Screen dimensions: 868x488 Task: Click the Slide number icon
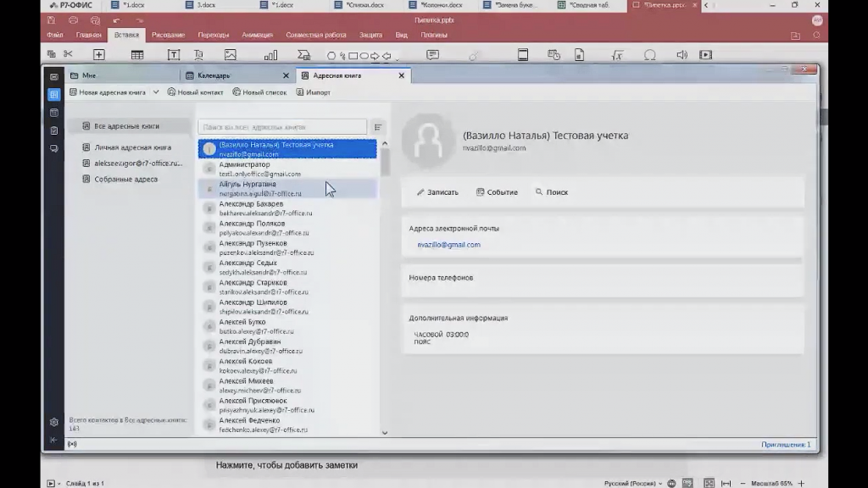(x=579, y=55)
